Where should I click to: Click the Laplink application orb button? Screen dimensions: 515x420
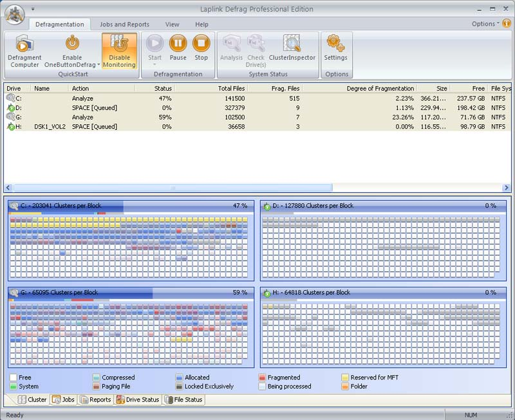(x=15, y=14)
